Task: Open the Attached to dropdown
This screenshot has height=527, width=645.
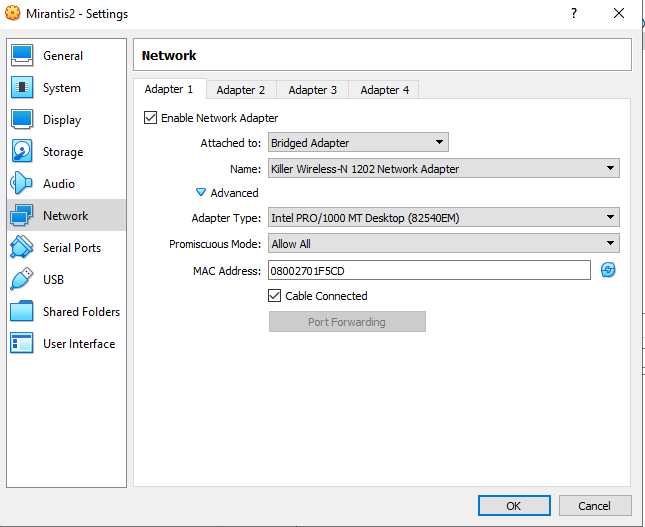Action: click(358, 143)
